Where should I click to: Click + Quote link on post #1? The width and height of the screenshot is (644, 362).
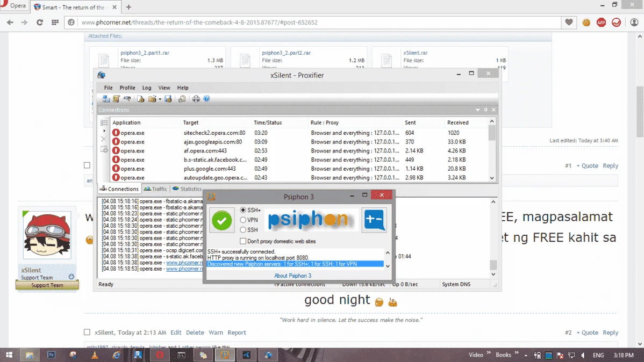[x=588, y=166]
